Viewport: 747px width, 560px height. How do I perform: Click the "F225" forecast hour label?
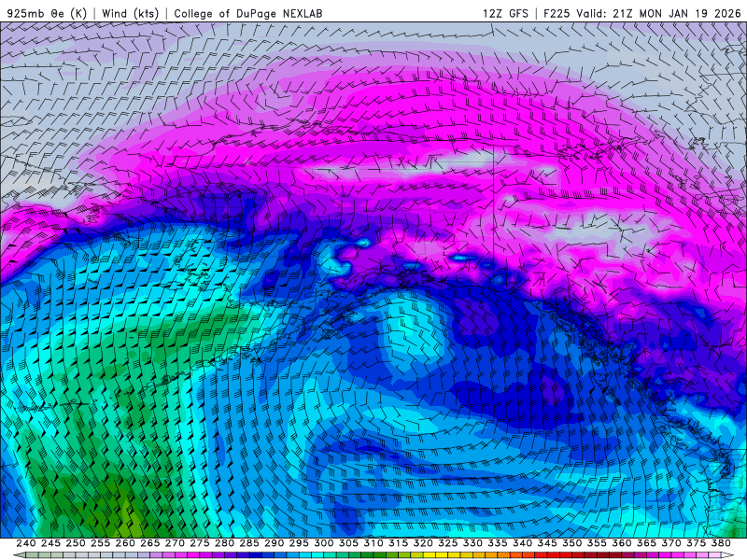(557, 14)
